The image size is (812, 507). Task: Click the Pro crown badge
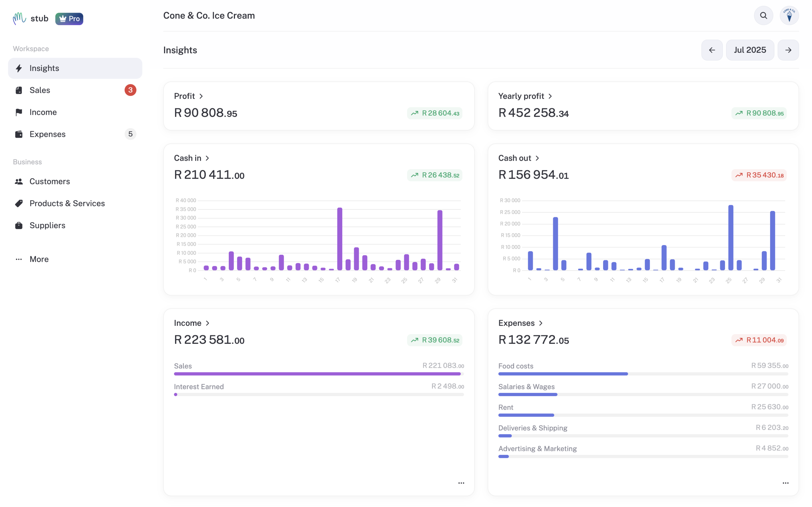tap(69, 19)
